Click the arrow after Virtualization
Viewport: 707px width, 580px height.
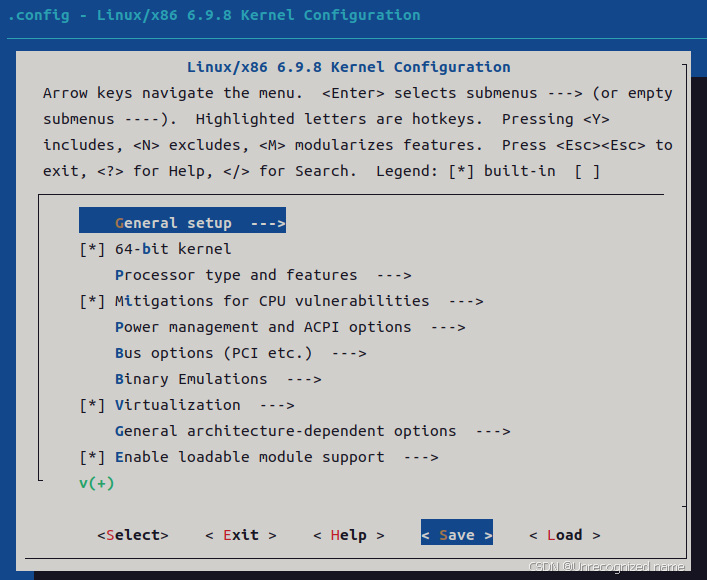pos(277,405)
